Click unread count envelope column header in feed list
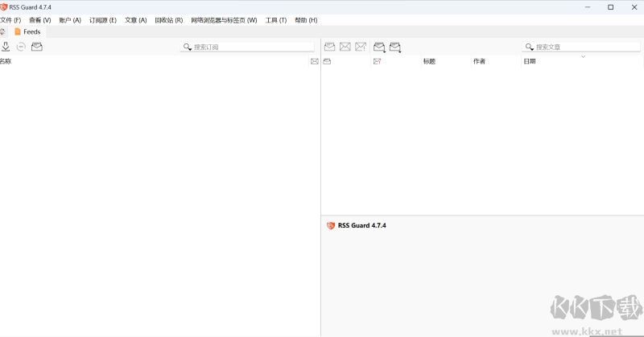 [x=315, y=61]
